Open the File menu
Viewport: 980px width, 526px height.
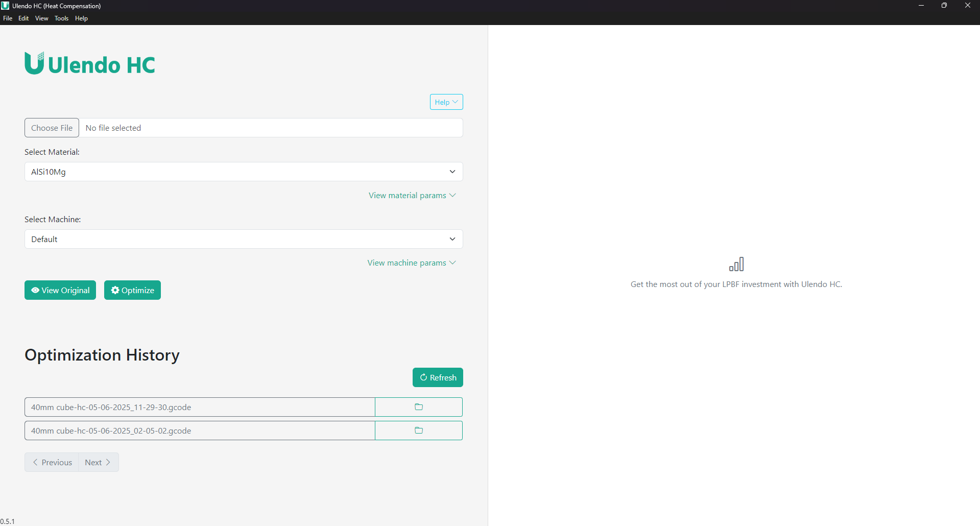tap(8, 18)
